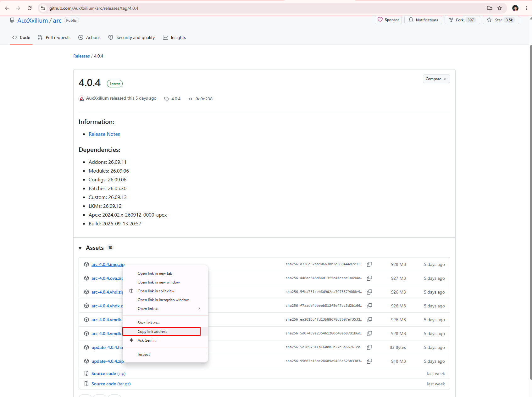
Task: Click the address bar URL field
Action: 264,8
